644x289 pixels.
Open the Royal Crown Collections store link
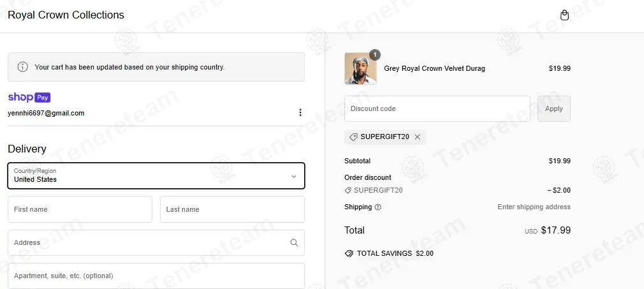pos(66,15)
